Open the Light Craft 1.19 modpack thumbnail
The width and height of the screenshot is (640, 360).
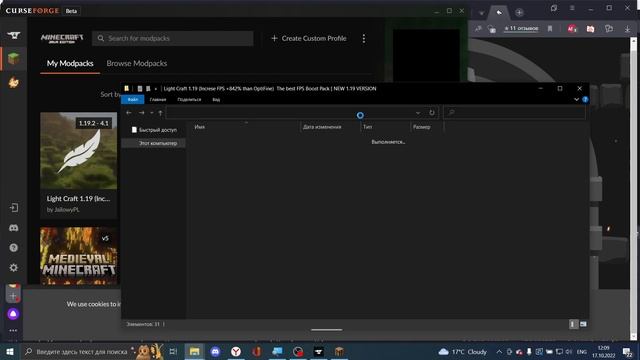click(78, 151)
